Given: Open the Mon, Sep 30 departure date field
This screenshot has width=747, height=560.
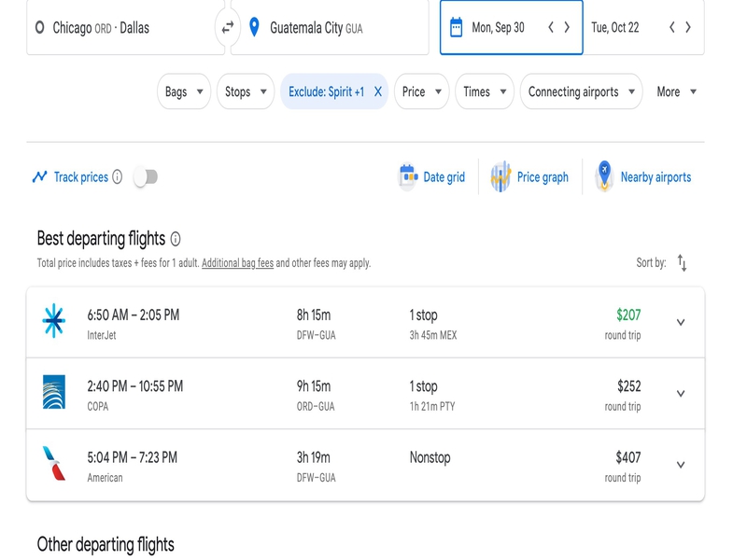Looking at the screenshot, I should (x=511, y=28).
